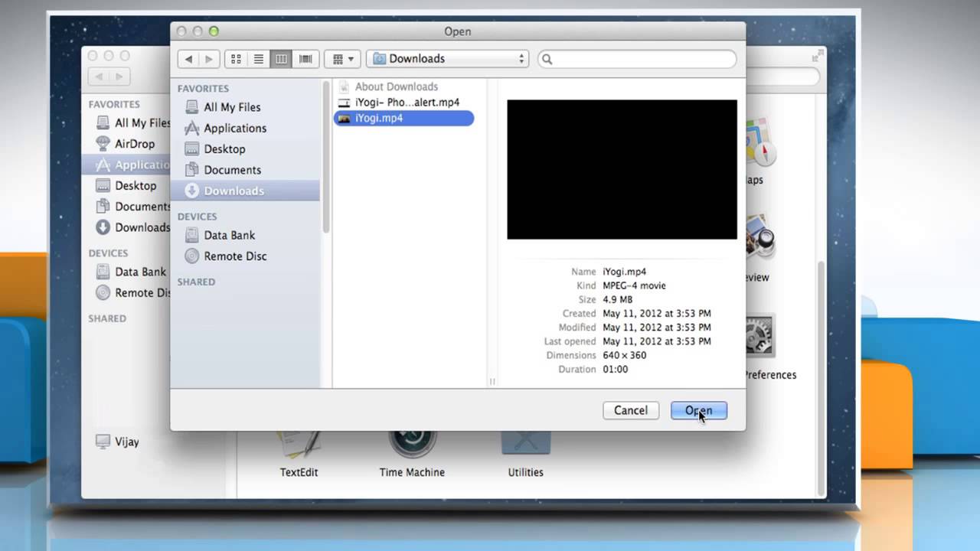Go forward in Open dialog navigation
Image resolution: width=980 pixels, height=551 pixels.
point(209,59)
